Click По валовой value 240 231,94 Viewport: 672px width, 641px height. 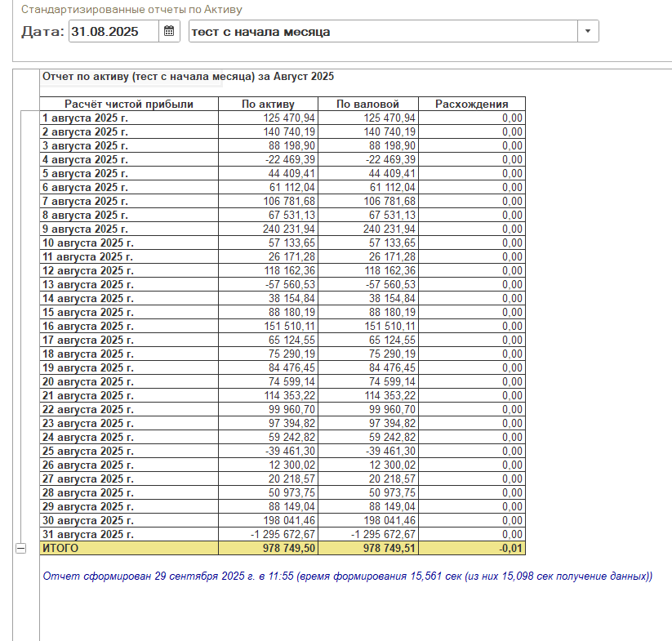click(x=368, y=229)
